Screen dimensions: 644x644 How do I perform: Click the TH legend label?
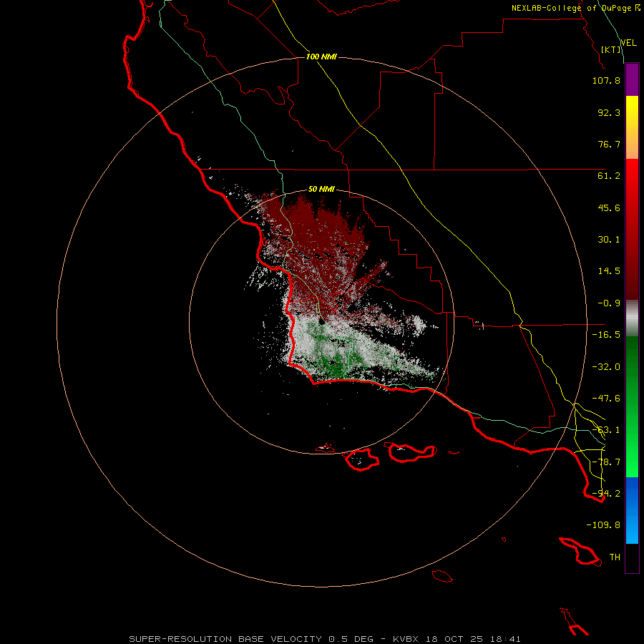[x=615, y=557]
